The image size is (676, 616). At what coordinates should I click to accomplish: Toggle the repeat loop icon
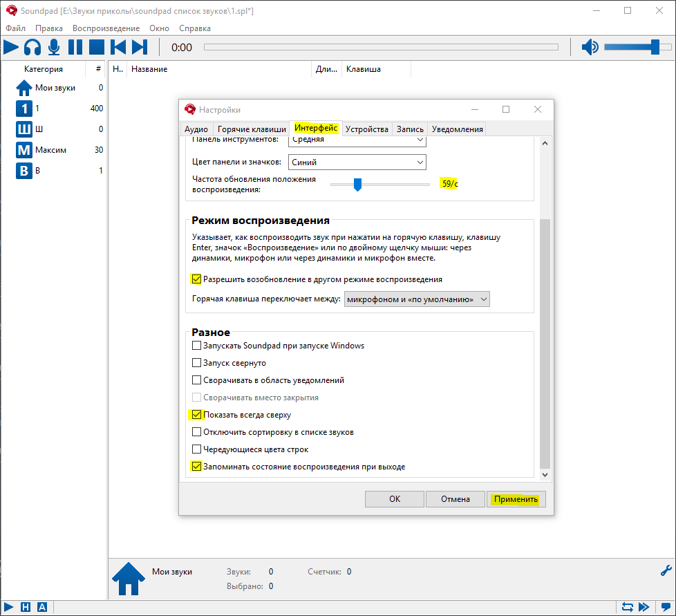click(628, 607)
